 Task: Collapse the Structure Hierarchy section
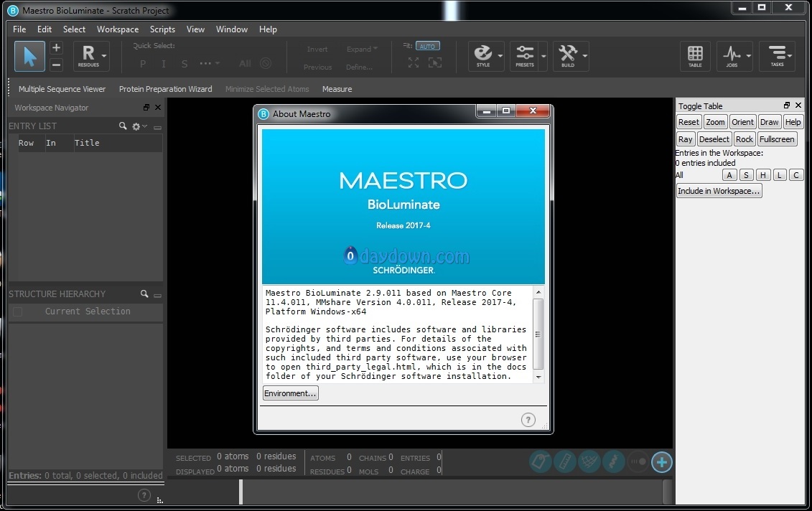pyautogui.click(x=157, y=295)
